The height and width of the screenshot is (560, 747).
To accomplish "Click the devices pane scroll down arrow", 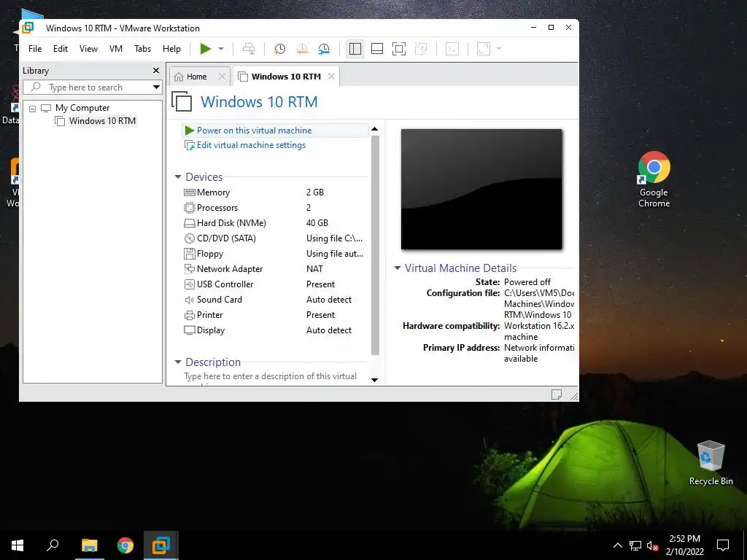I will click(374, 380).
